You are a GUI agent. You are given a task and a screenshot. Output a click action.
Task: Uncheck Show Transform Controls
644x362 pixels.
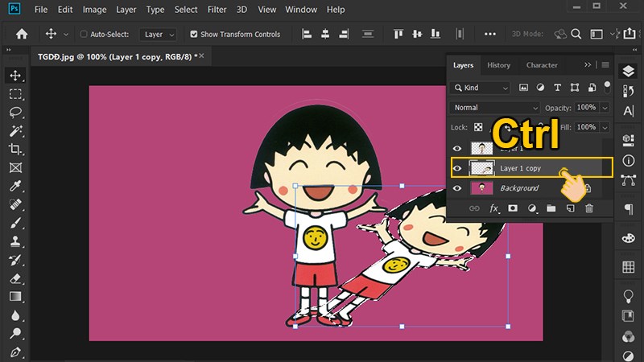[x=194, y=34]
